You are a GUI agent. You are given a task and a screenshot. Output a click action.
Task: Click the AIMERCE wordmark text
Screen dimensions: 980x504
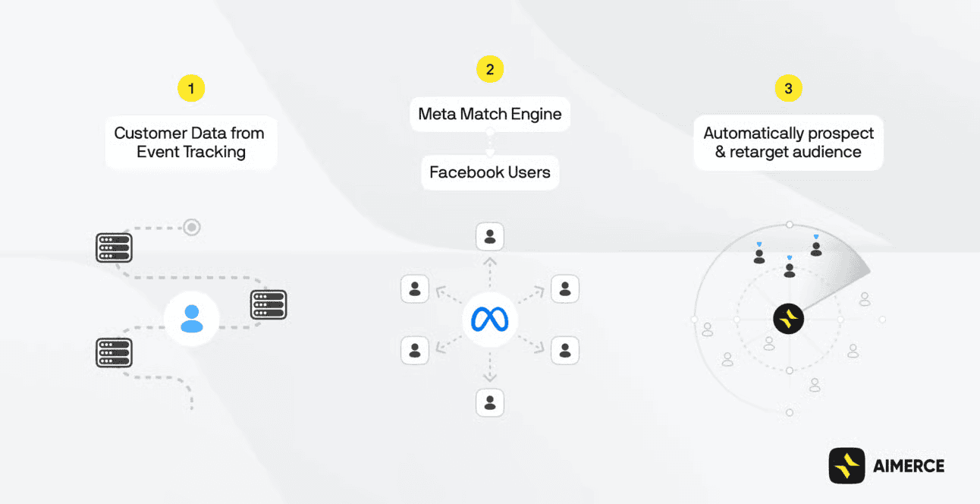(x=908, y=466)
